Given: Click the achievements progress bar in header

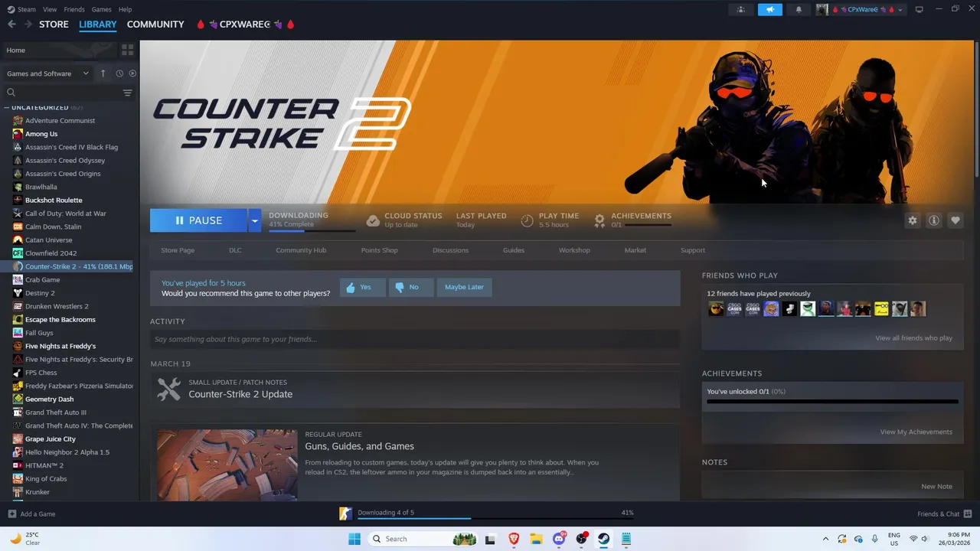Looking at the screenshot, I should (x=648, y=225).
